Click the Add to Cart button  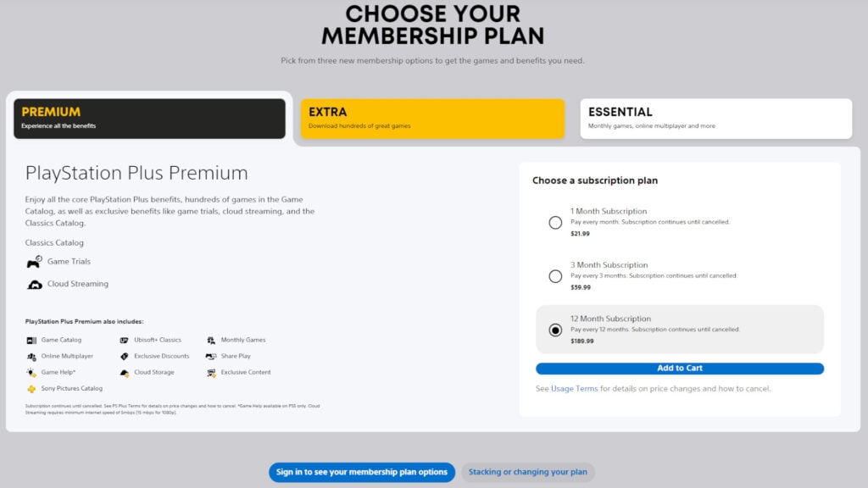pyautogui.click(x=679, y=368)
